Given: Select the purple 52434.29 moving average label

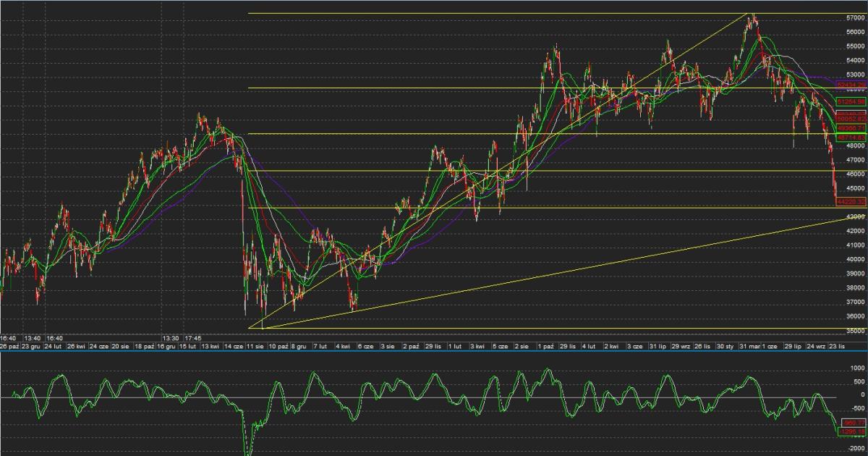Looking at the screenshot, I should [x=851, y=85].
